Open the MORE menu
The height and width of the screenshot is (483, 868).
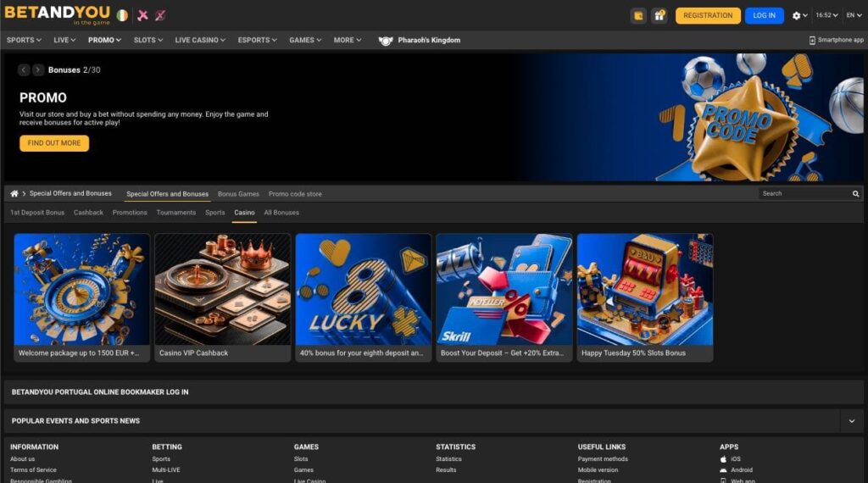click(x=347, y=40)
